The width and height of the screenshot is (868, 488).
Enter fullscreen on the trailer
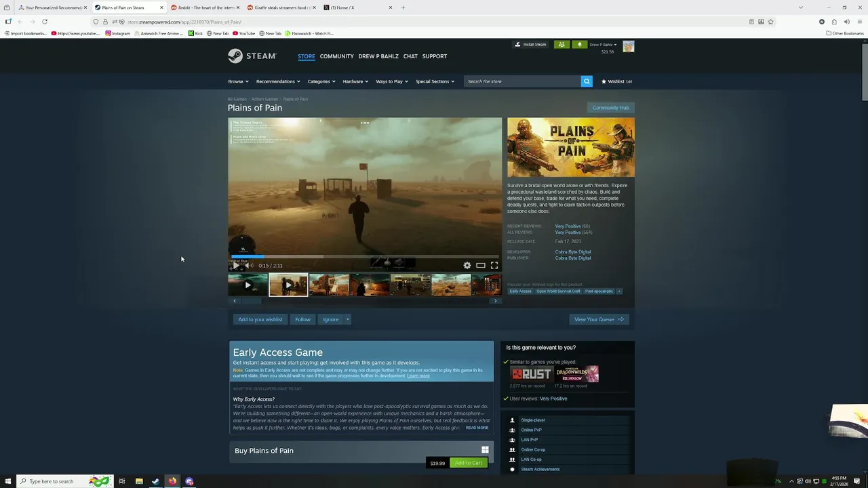(494, 266)
